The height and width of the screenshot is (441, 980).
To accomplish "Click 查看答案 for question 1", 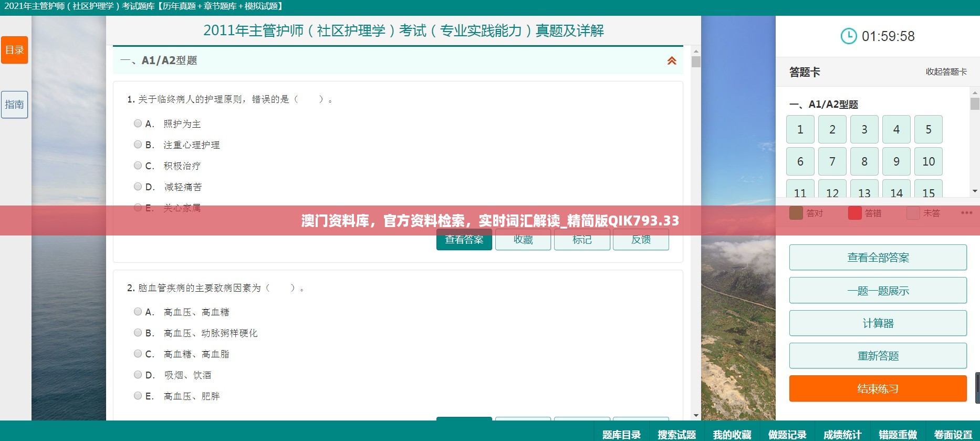I will [464, 240].
